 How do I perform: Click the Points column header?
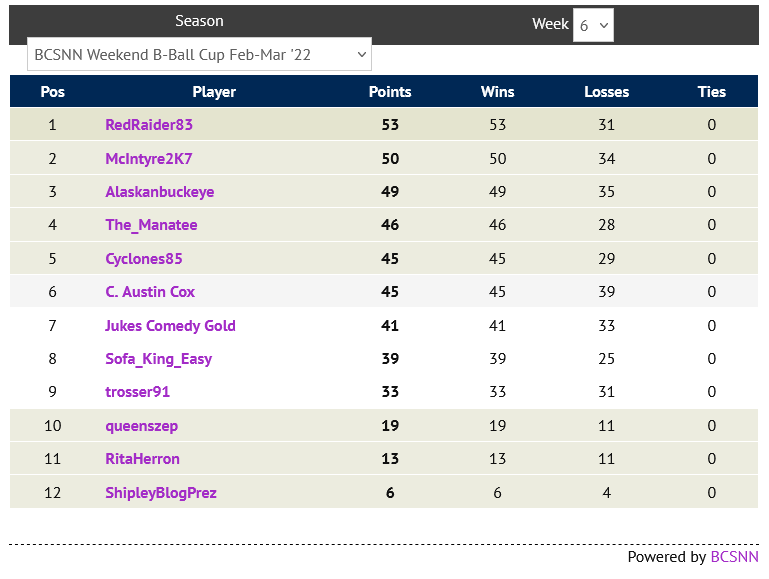point(390,92)
